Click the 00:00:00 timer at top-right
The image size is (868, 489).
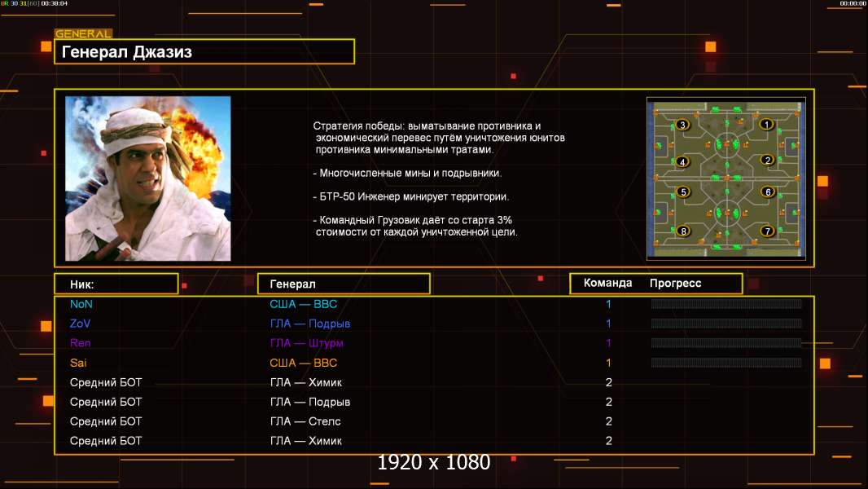coord(853,3)
